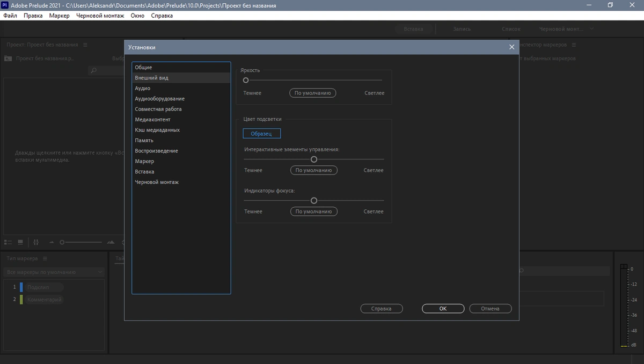This screenshot has width=644, height=364.
Task: Reset focus indicators with its По умолчанию button
Action: click(314, 212)
